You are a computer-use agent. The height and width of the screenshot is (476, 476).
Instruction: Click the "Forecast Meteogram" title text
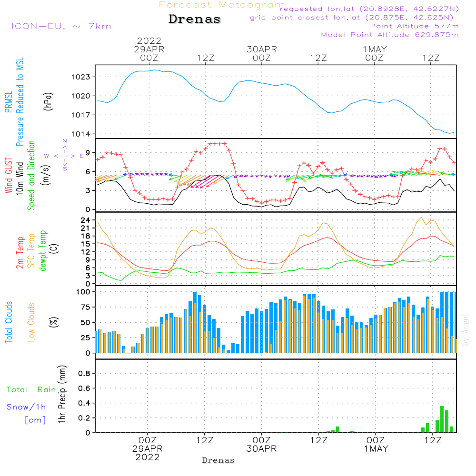pos(222,5)
